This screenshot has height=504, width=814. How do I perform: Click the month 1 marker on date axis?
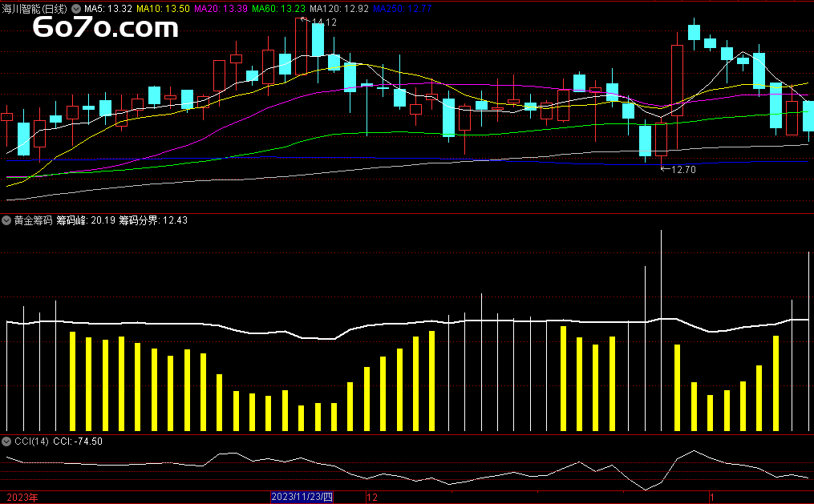711,498
